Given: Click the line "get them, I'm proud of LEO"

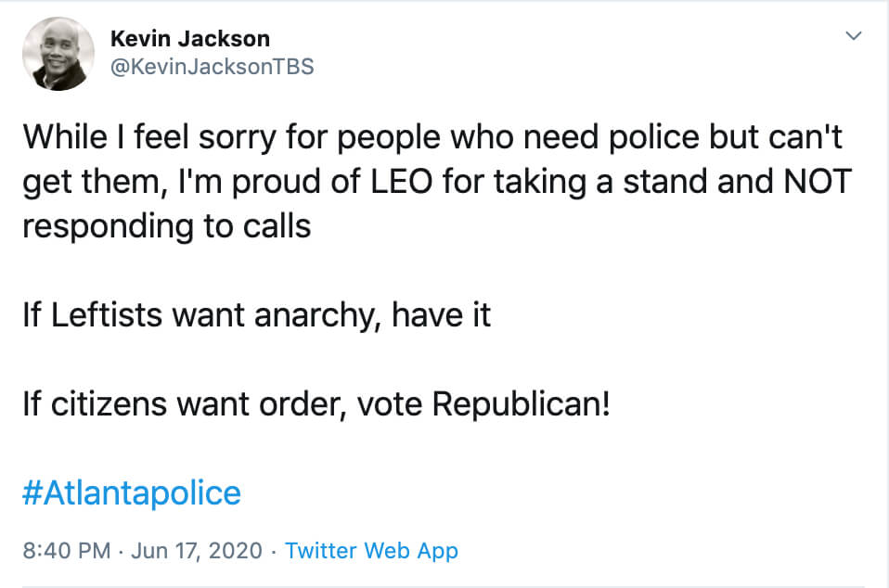Looking at the screenshot, I should pos(436,182).
